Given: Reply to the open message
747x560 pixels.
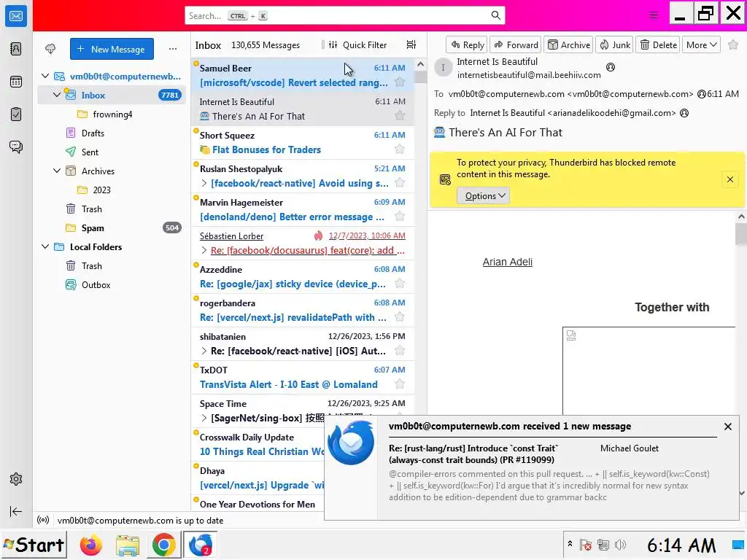Looking at the screenshot, I should click(x=467, y=44).
